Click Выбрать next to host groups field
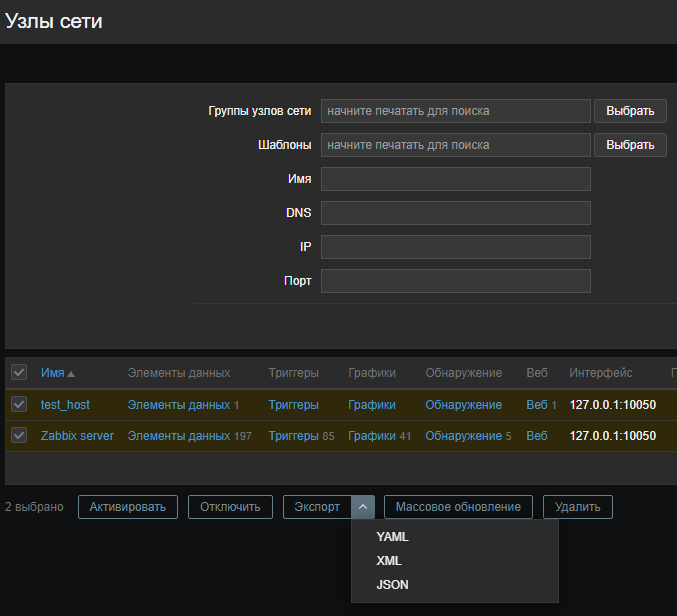This screenshot has height=616, width=677. (630, 111)
